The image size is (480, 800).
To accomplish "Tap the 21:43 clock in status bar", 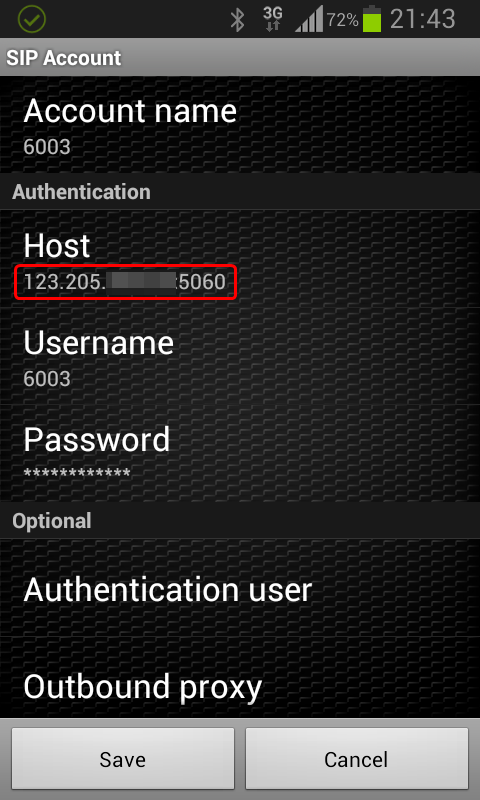I will [422, 19].
